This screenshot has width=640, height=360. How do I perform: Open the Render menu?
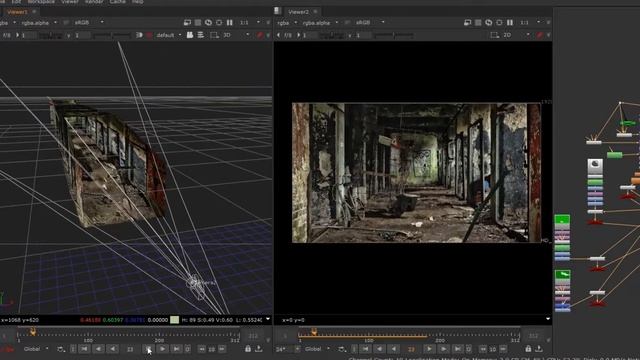pyautogui.click(x=94, y=2)
